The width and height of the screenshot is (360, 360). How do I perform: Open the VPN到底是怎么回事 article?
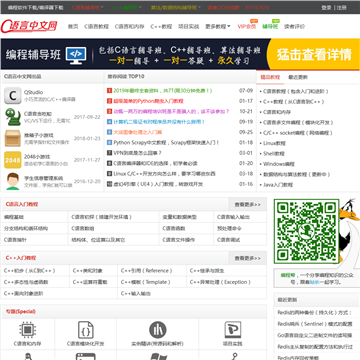pyautogui.click(x=137, y=153)
